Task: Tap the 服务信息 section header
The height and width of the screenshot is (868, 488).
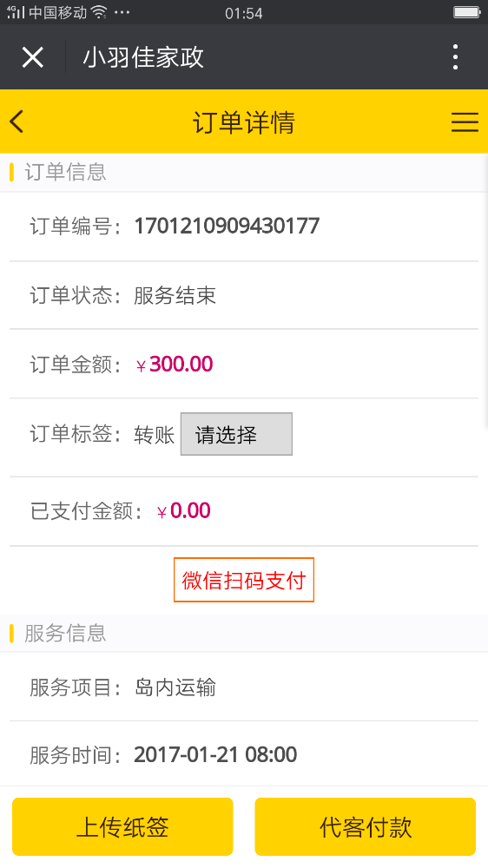Action: pyautogui.click(x=65, y=633)
